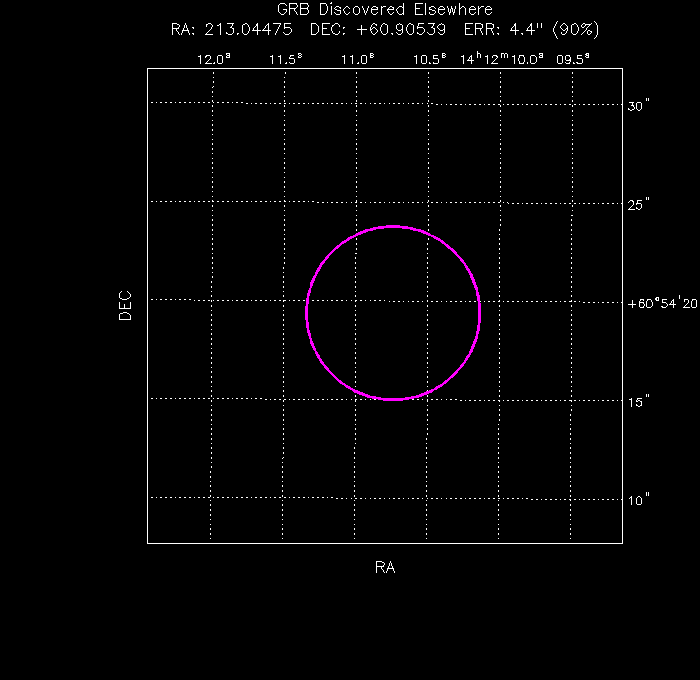Click the 10" declination tick label
This screenshot has height=680, width=700.
click(x=638, y=500)
